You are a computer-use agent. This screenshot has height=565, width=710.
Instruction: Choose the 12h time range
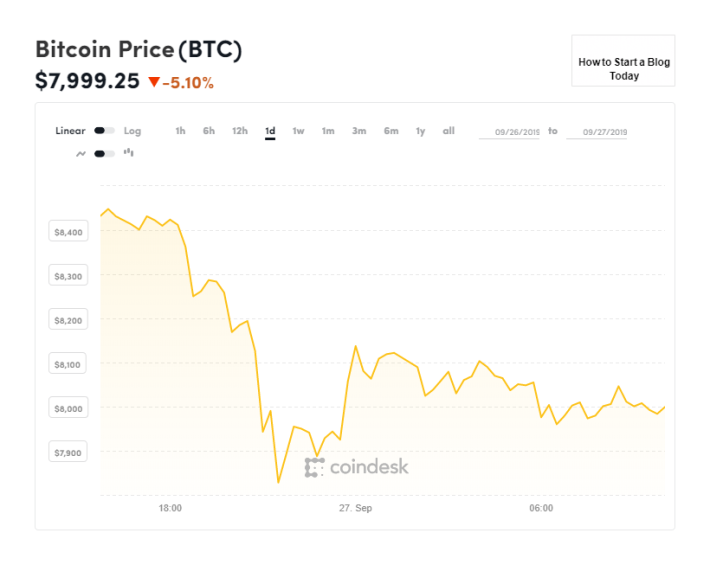point(240,131)
